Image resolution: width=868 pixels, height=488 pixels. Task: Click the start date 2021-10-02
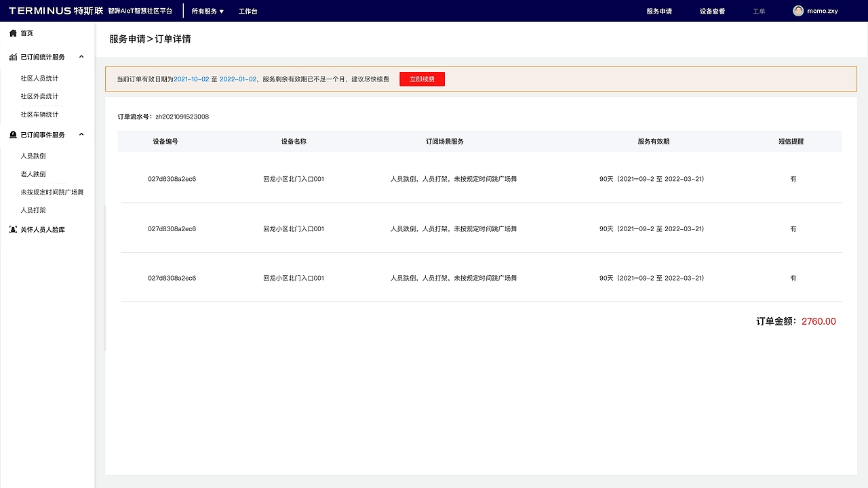tap(191, 79)
